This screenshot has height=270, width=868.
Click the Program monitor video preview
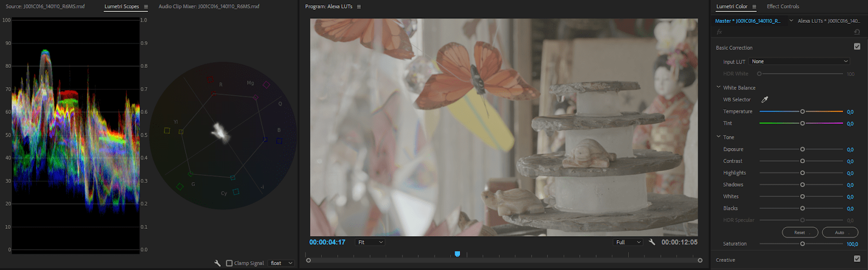pyautogui.click(x=504, y=127)
